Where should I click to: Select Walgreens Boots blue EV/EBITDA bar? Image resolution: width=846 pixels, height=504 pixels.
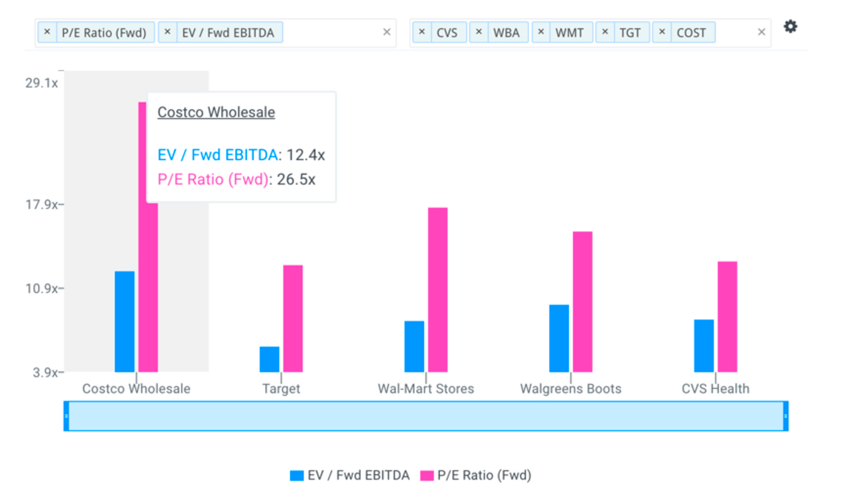tap(559, 338)
